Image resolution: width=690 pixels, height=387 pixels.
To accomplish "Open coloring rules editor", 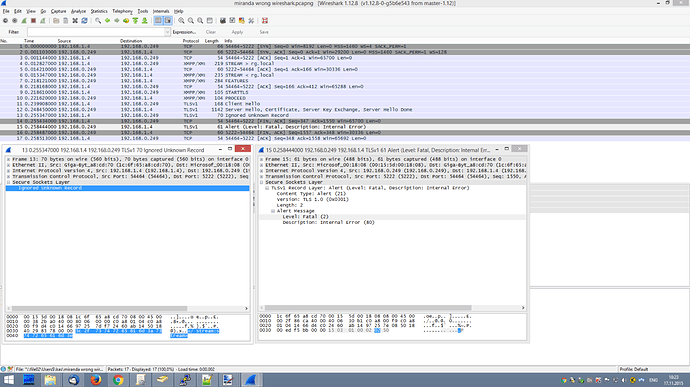I will pos(242,21).
